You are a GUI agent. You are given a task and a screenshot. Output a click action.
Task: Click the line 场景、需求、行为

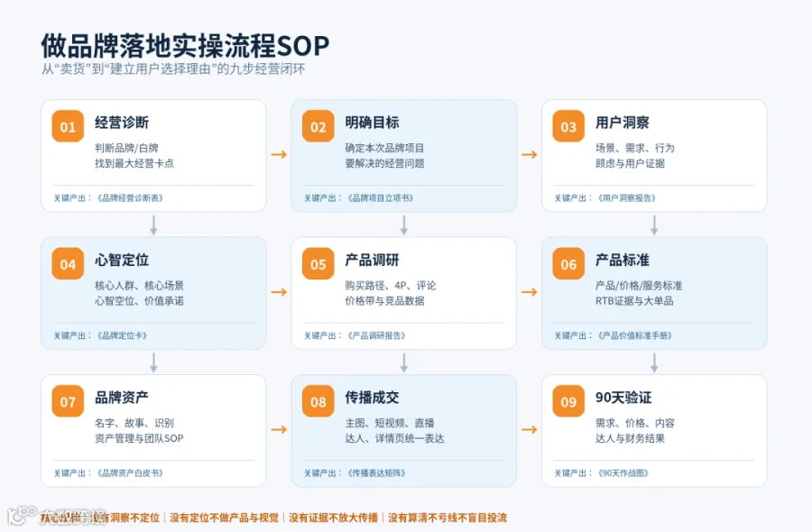[635, 148]
